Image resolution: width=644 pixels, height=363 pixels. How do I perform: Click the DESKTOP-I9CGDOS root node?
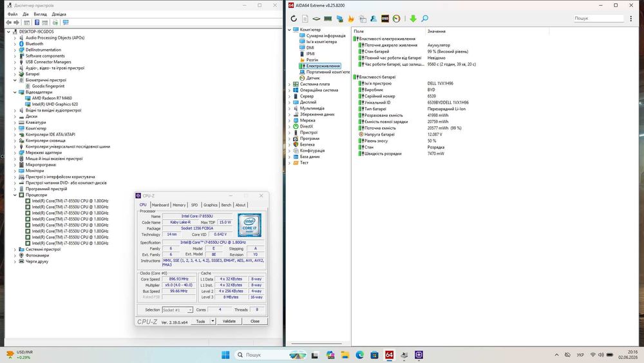[36, 32]
